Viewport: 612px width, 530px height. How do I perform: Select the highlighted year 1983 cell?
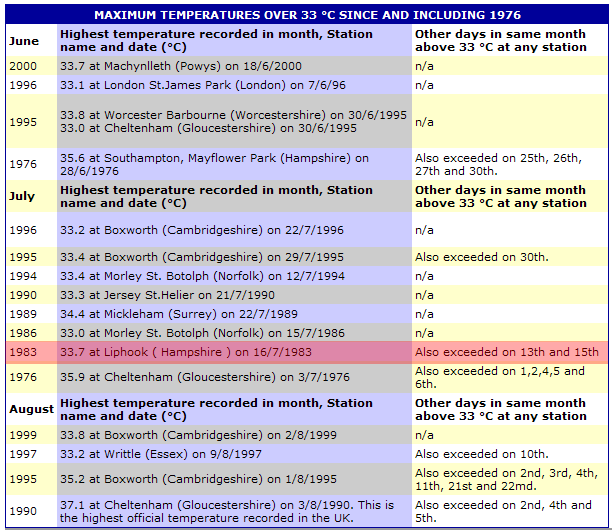[23, 352]
